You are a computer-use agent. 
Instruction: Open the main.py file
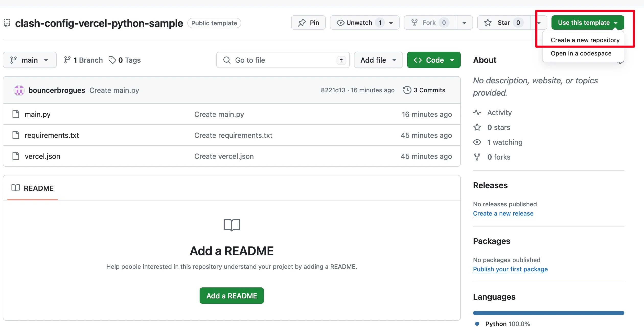pyautogui.click(x=38, y=114)
